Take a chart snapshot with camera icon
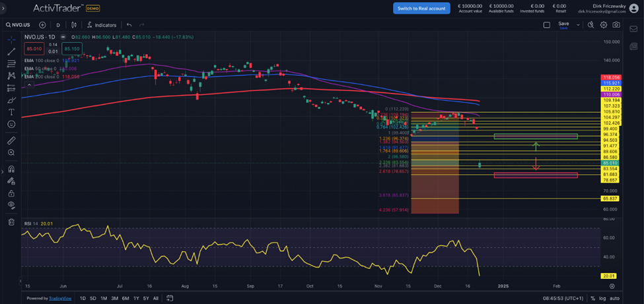The width and height of the screenshot is (644, 304). point(616,25)
